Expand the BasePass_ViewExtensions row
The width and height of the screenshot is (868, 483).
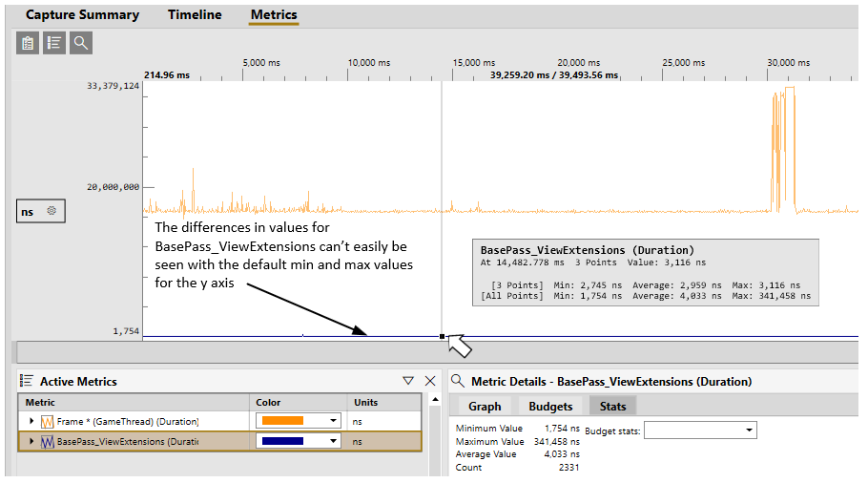point(31,441)
